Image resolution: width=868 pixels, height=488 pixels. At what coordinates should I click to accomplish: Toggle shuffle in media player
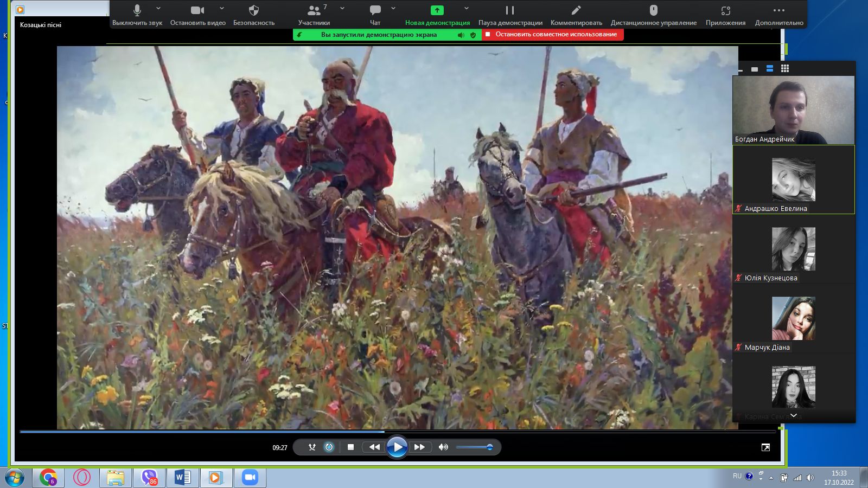click(x=312, y=447)
